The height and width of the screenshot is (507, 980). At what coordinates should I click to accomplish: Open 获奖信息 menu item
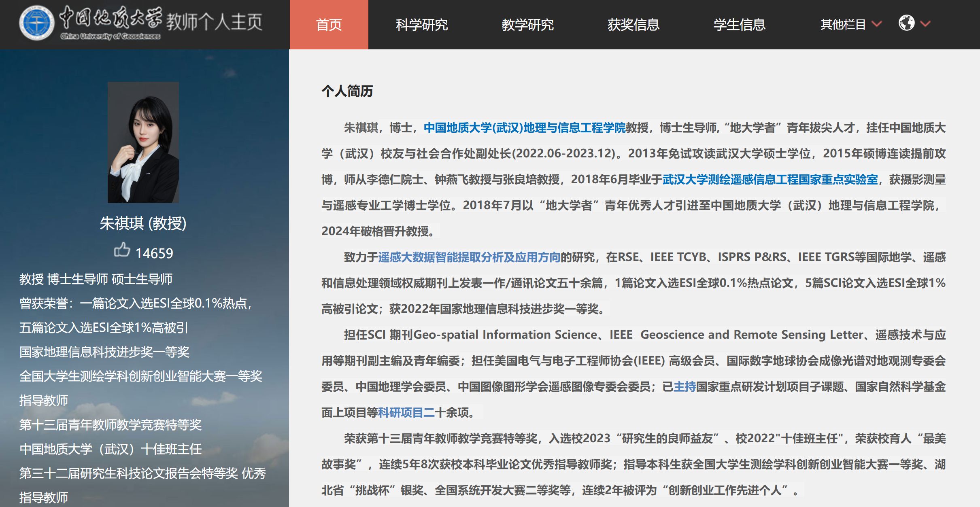pos(633,25)
